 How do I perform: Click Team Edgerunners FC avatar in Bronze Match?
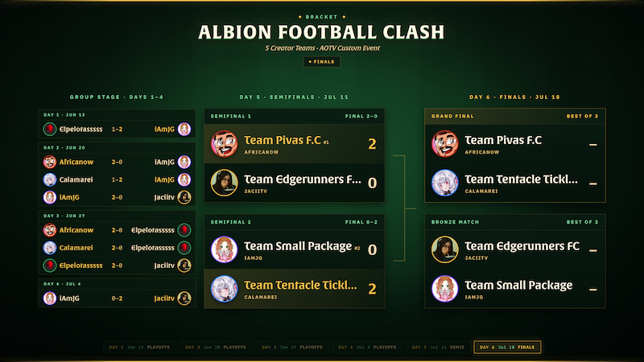click(445, 249)
